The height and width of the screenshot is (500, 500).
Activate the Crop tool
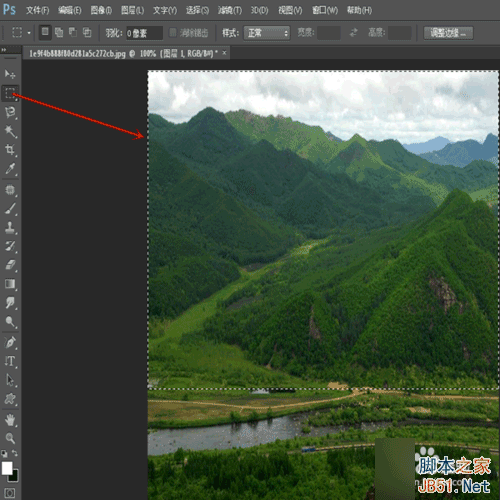tap(10, 150)
